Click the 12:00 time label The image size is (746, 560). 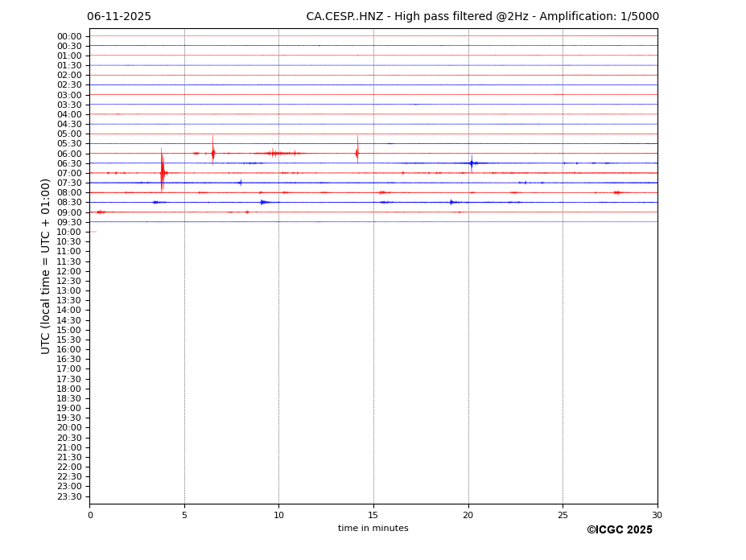tap(69, 271)
